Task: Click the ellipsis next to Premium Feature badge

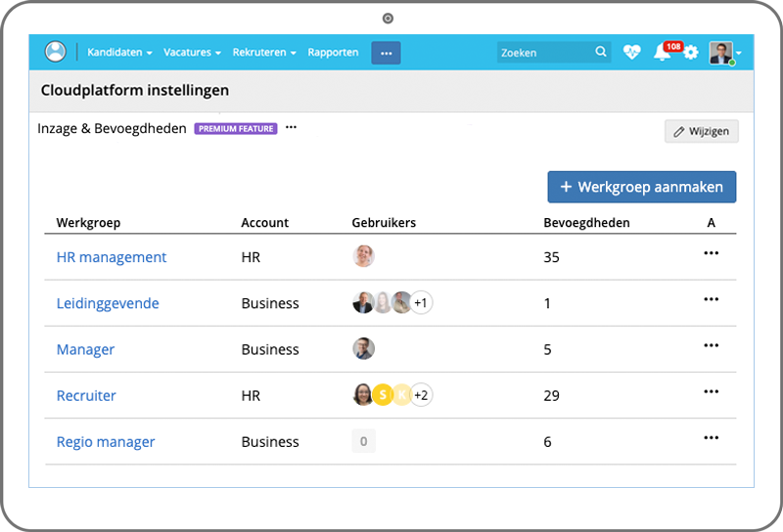Action: click(x=291, y=128)
